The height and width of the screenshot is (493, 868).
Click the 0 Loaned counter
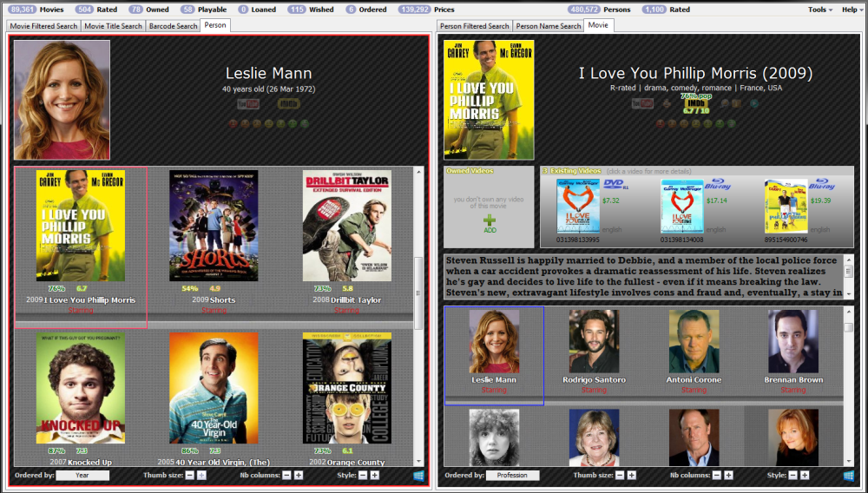tap(258, 10)
